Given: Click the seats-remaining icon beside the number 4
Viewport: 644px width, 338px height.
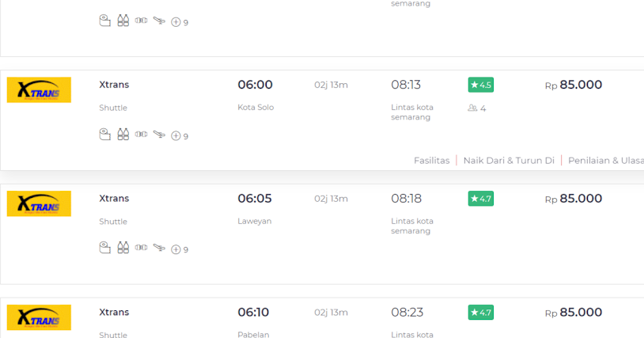Looking at the screenshot, I should pyautogui.click(x=472, y=108).
